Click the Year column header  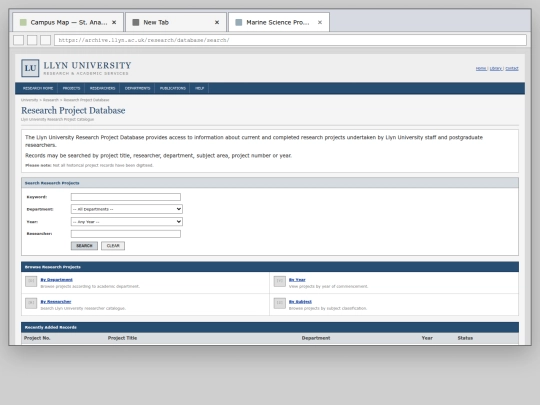click(x=427, y=338)
